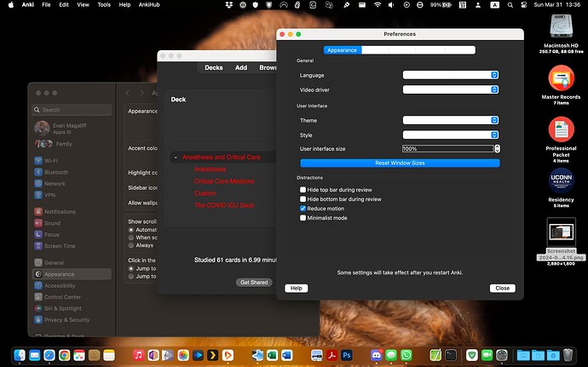Image resolution: width=588 pixels, height=367 pixels.
Task: Open the Anesthesia subdeck
Action: (x=210, y=169)
